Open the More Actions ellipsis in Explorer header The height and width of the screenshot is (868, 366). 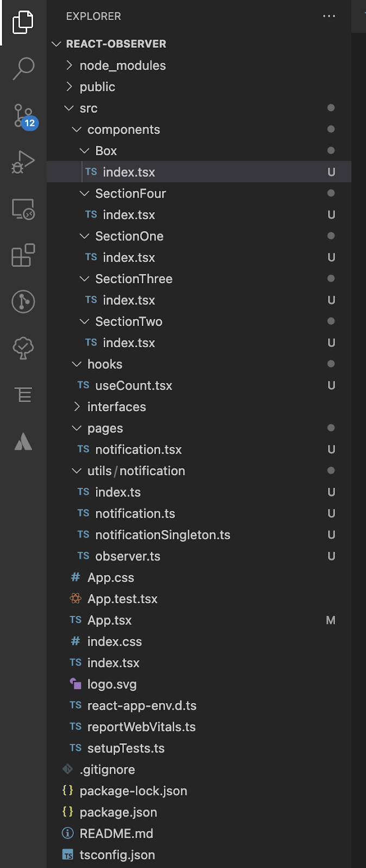tap(329, 16)
